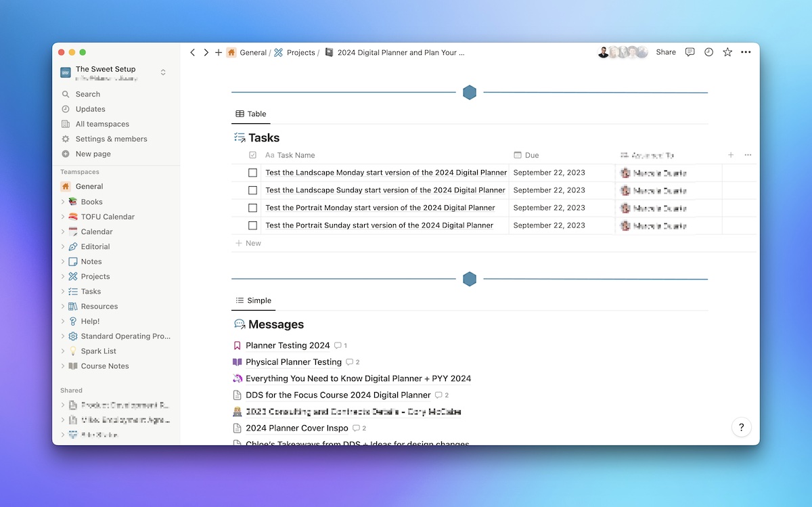Expand the Notes sidebar item
The image size is (812, 507).
(x=63, y=261)
